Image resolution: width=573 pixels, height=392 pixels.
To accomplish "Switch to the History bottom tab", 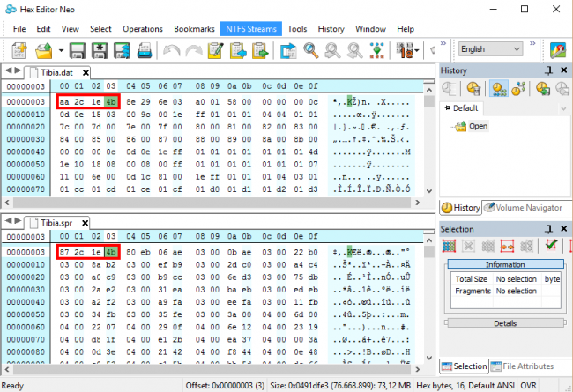I will [460, 208].
